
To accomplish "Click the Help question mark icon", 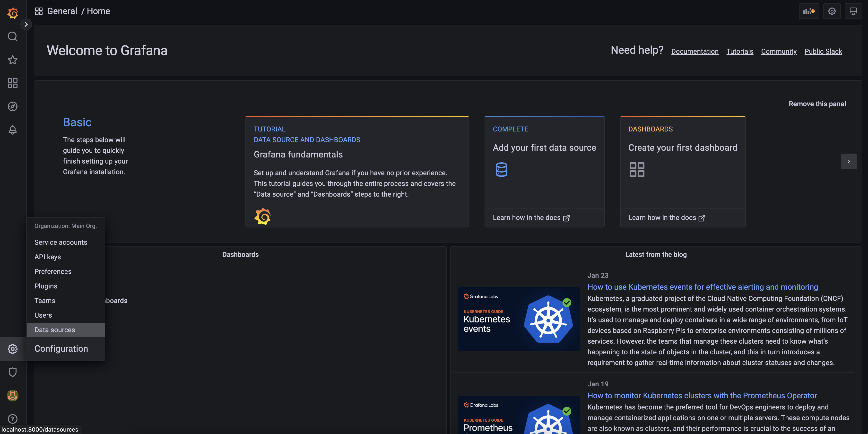I will pos(13,419).
